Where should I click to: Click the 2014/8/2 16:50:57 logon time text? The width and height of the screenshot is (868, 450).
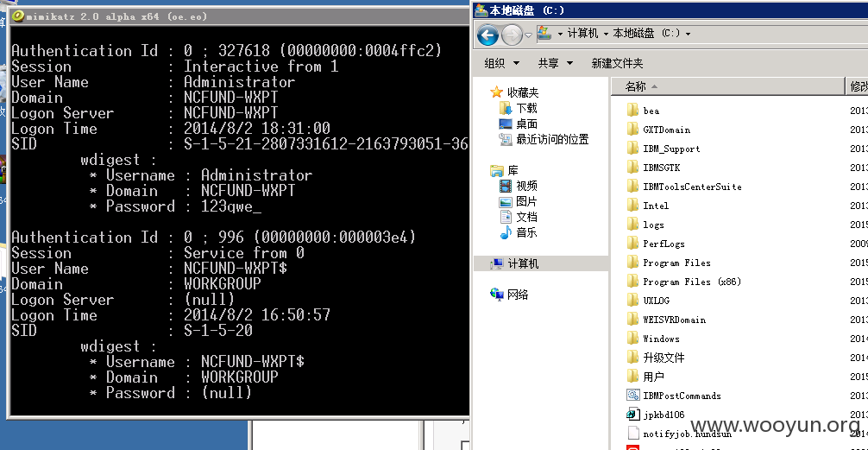coord(257,315)
